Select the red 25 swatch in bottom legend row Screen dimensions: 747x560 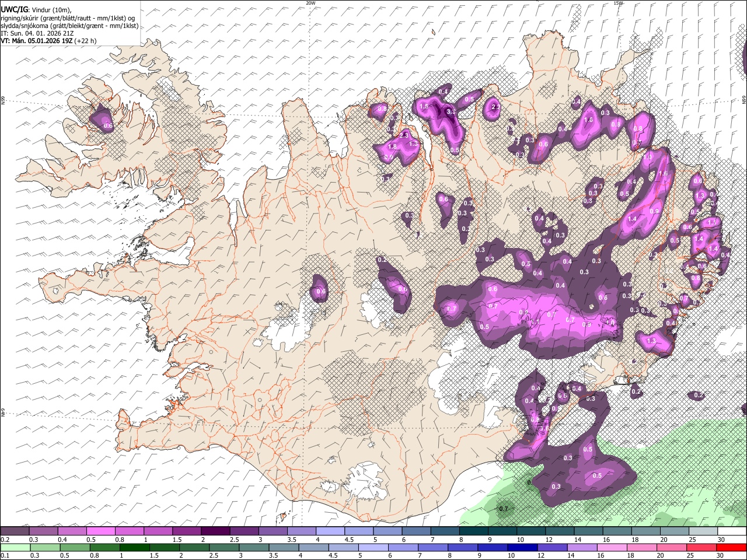coord(701,547)
